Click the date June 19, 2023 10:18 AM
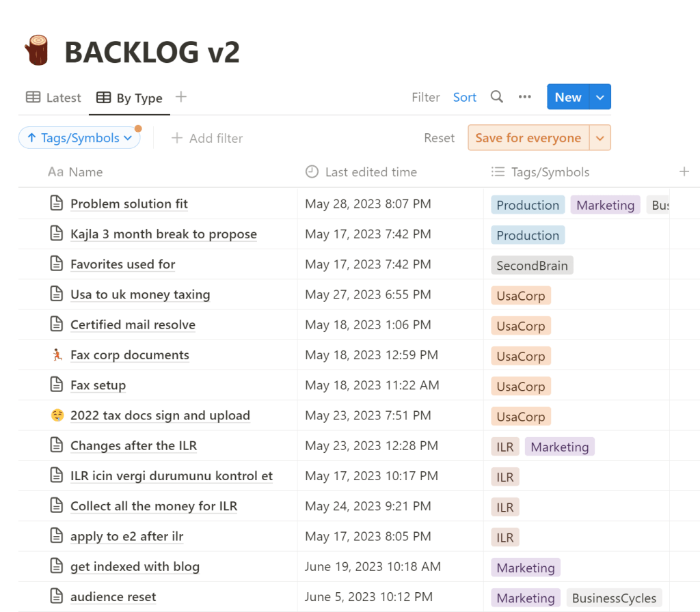Screen dimensions: 700x612 click(x=373, y=566)
